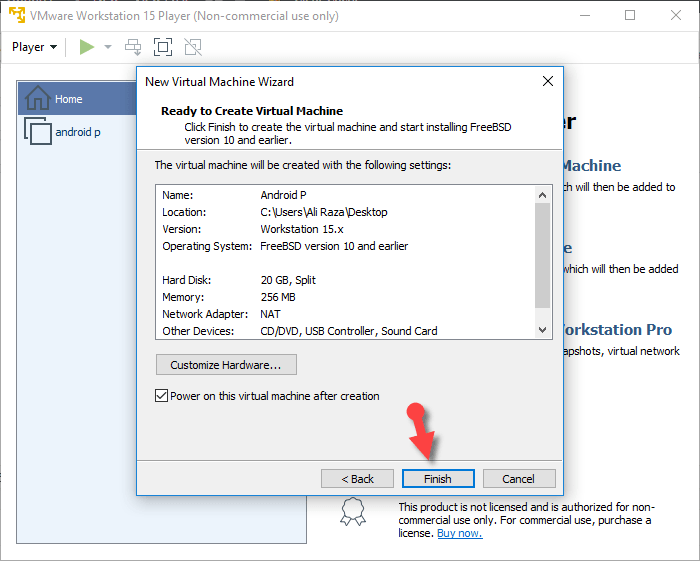Open the Customize Hardware dialog
Viewport: 700px width, 561px height.
(226, 364)
